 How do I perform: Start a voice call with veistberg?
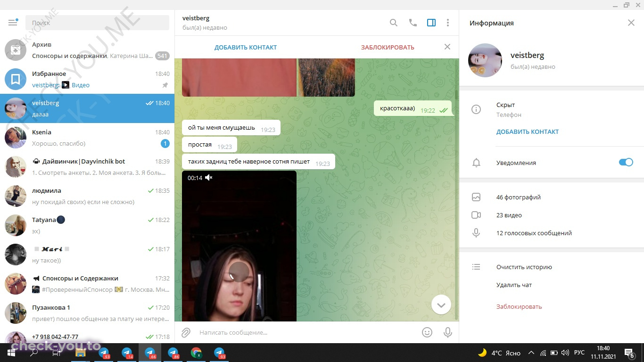tap(413, 23)
